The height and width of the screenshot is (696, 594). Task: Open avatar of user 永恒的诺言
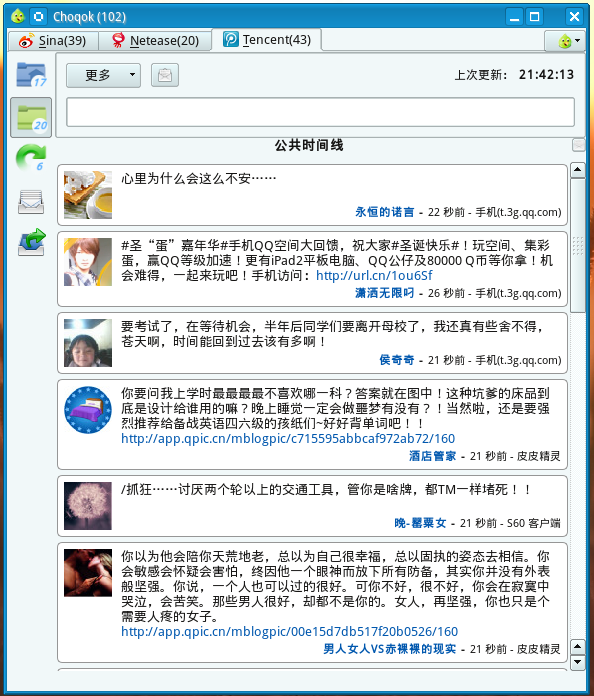(88, 195)
